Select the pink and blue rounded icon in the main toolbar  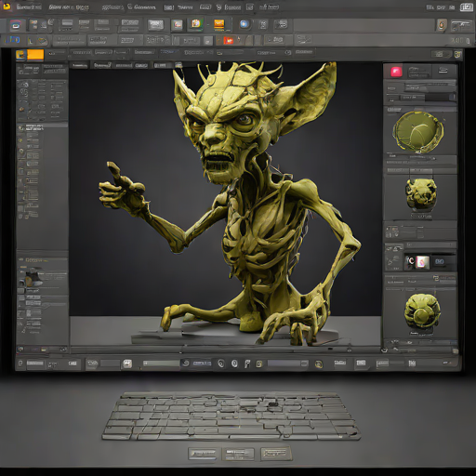pos(16,25)
